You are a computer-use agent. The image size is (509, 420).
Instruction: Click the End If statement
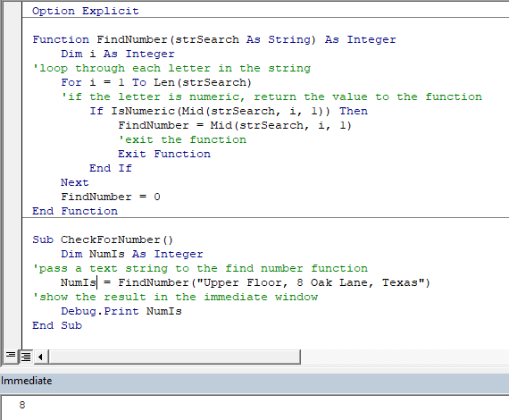point(111,168)
